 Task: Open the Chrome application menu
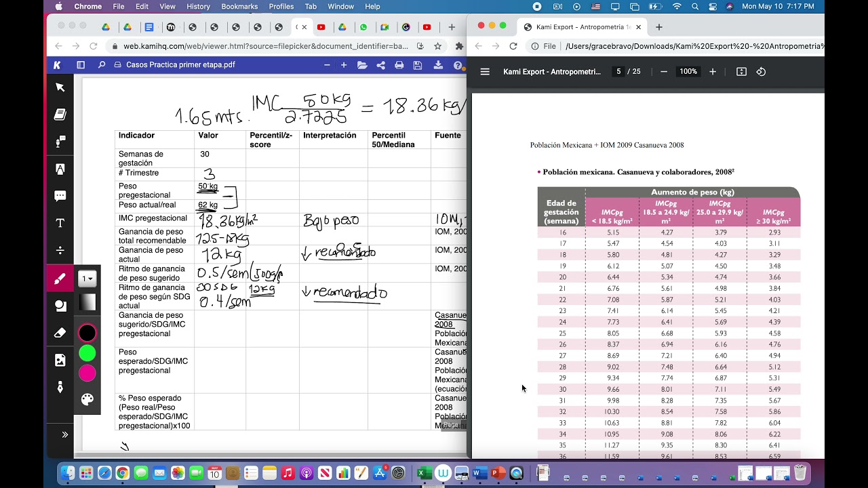tap(87, 6)
